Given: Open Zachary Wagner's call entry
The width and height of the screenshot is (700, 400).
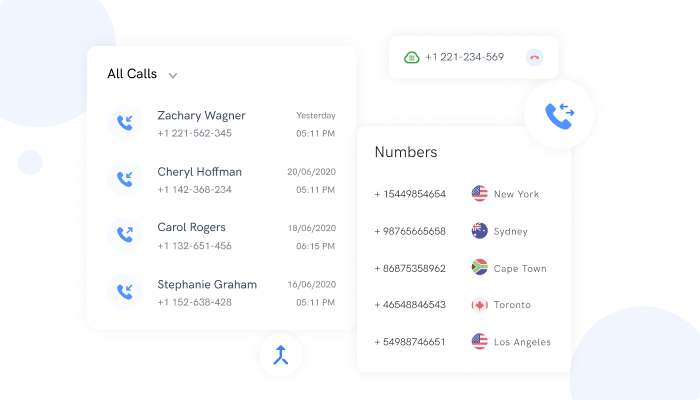Looking at the screenshot, I should tap(201, 116).
